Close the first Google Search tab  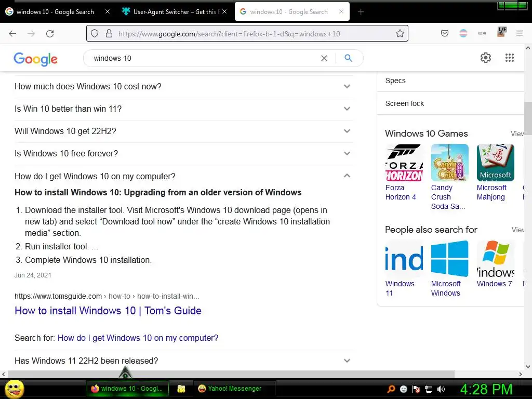click(107, 11)
